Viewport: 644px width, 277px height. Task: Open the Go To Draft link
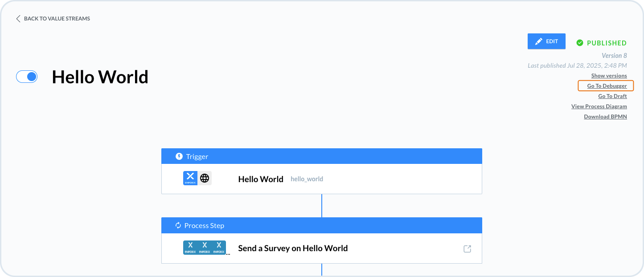click(612, 96)
